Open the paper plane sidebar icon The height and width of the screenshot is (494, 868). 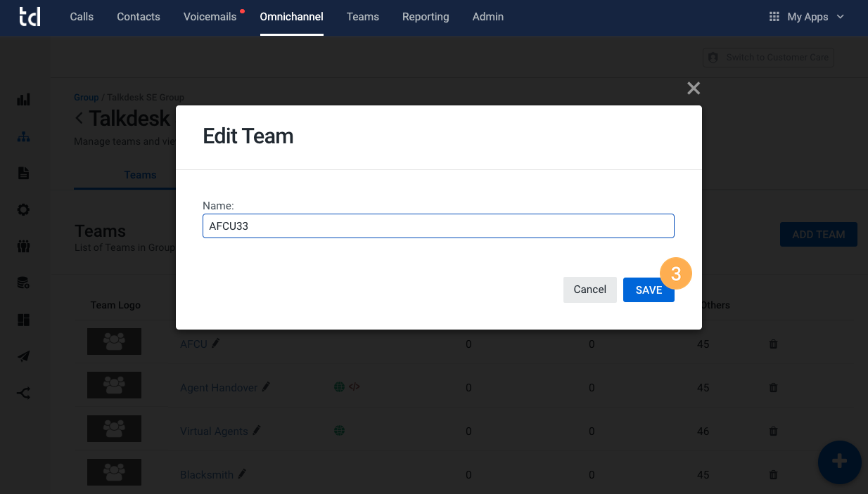pos(24,356)
